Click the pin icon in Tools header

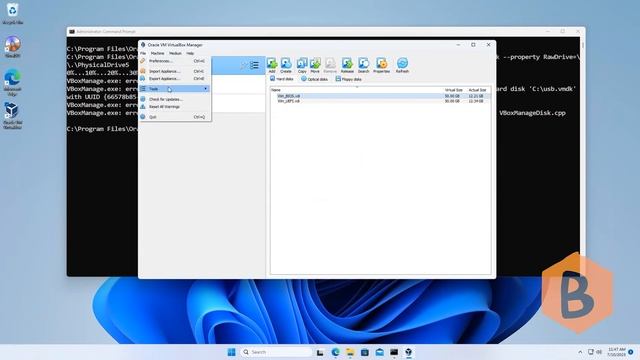pos(244,65)
